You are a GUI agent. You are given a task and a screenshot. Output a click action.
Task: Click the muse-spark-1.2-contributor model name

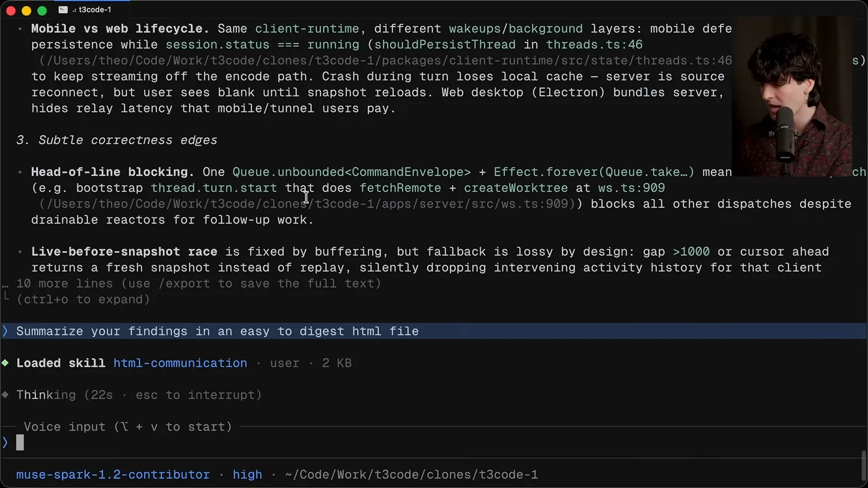coord(113,474)
